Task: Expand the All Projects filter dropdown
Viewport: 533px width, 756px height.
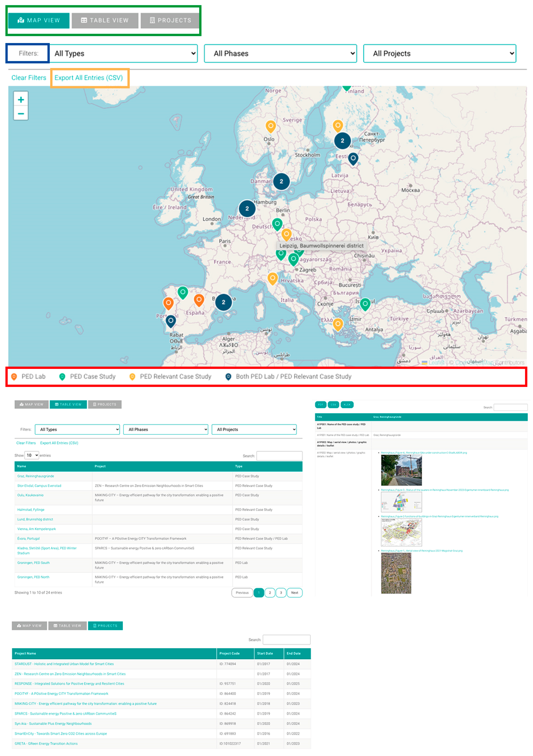Action: (x=439, y=54)
